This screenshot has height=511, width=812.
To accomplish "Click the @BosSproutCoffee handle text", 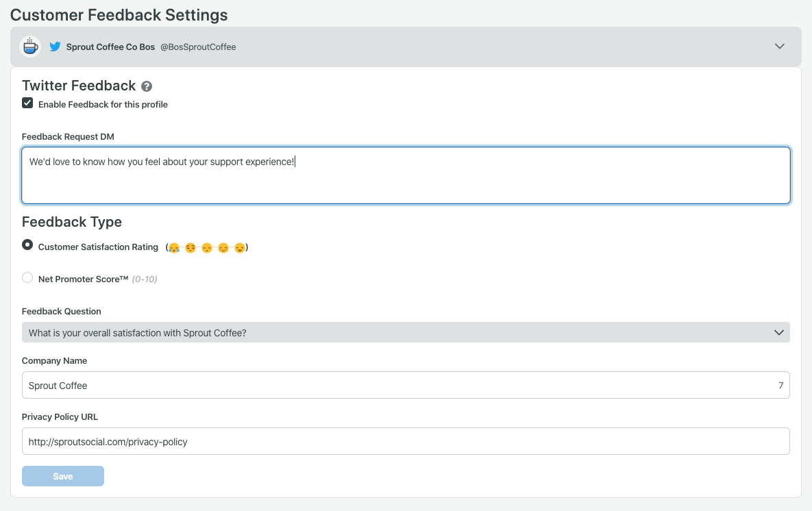I will coord(198,47).
